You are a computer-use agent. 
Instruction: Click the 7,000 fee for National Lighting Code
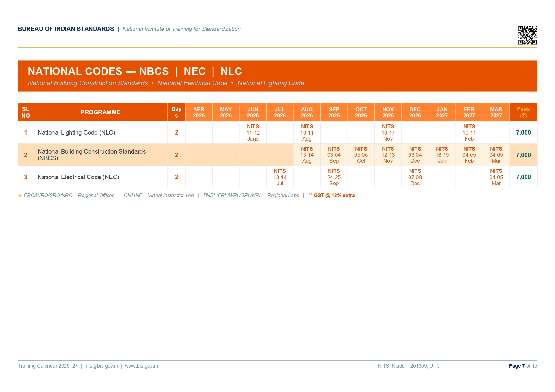523,133
